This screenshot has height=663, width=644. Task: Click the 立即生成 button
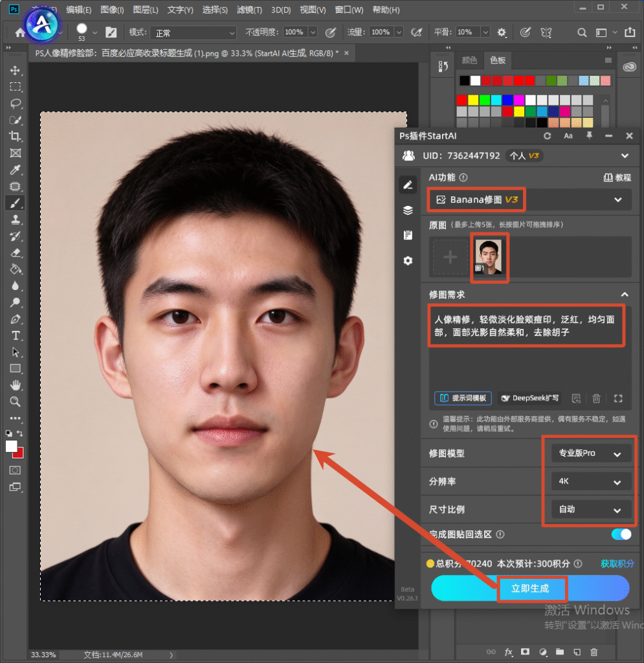[530, 588]
